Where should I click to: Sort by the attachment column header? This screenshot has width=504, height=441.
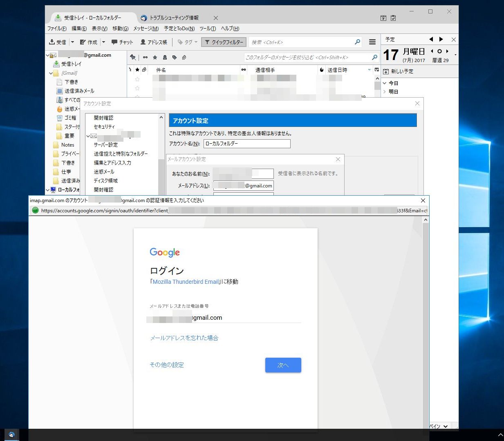point(144,70)
